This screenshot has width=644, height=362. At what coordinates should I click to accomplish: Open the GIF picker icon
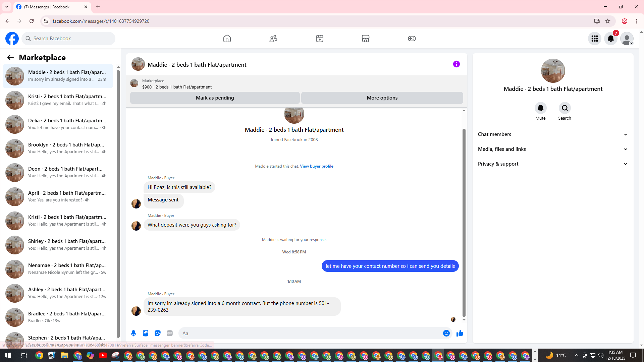pos(170,333)
